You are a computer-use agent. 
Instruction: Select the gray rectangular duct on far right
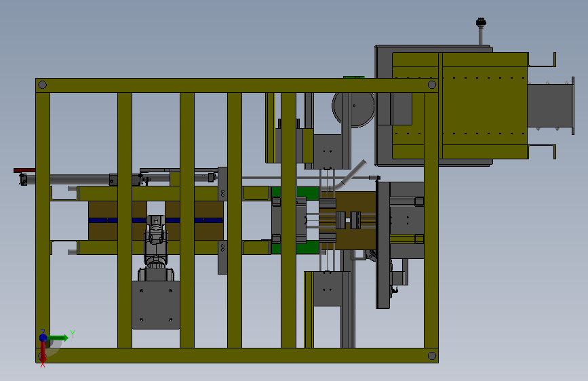pyautogui.click(x=550, y=106)
